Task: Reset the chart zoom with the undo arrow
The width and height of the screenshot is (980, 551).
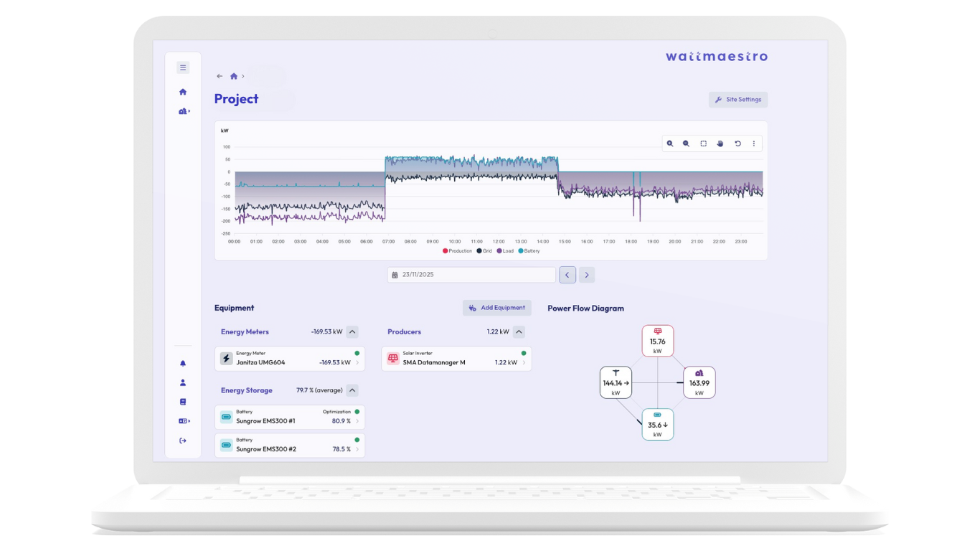Action: pos(738,143)
